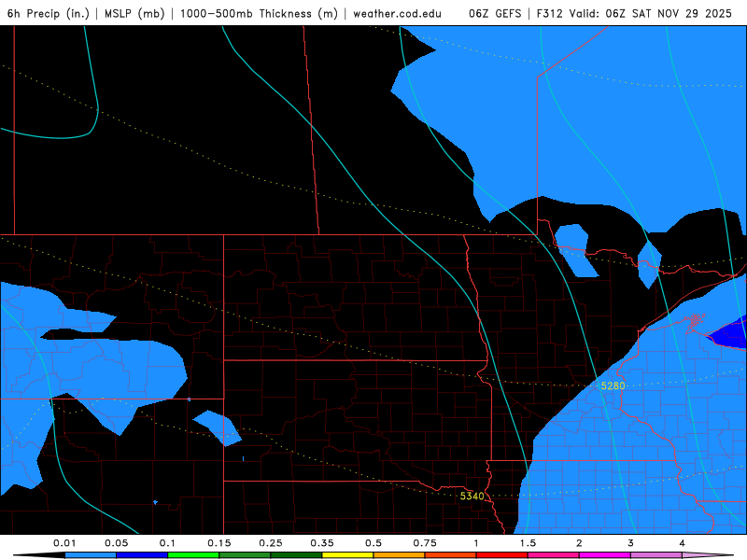
Task: Click the 0.1 legend value
Action: tap(167, 543)
